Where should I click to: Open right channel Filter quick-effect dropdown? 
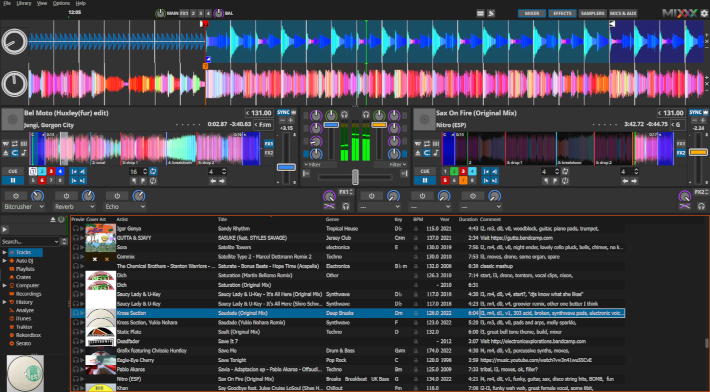(x=390, y=165)
